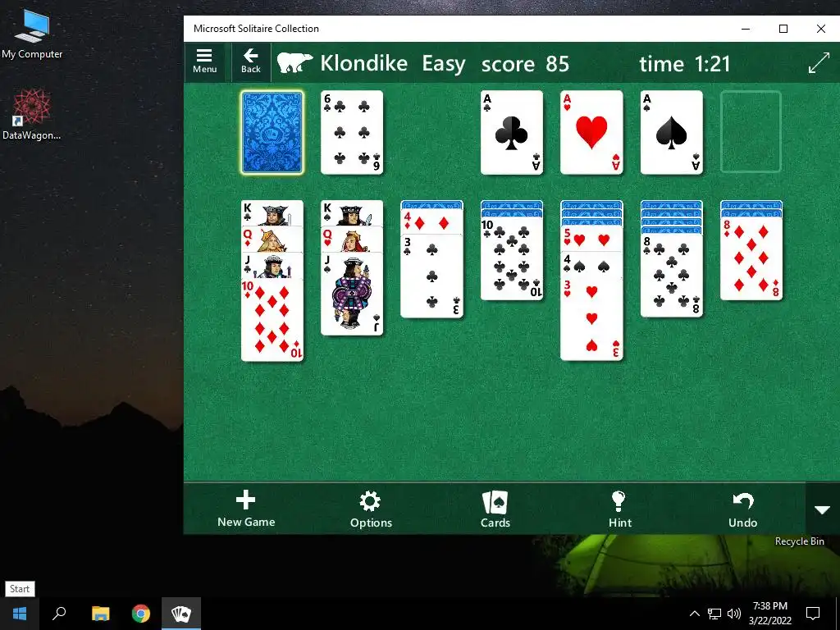Select the 3 of hearts in fifth column
Image resolution: width=840 pixels, height=630 pixels.
591,319
